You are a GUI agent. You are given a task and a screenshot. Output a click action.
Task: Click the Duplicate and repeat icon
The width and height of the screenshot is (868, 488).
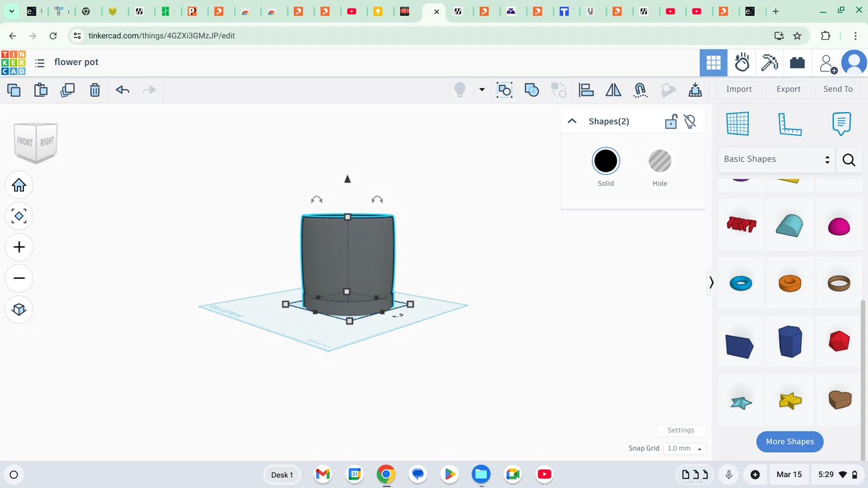tap(68, 90)
